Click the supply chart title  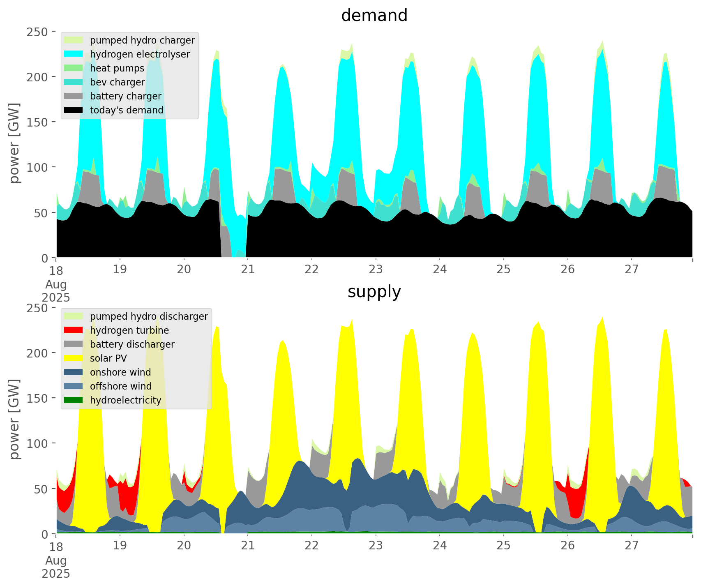click(374, 292)
